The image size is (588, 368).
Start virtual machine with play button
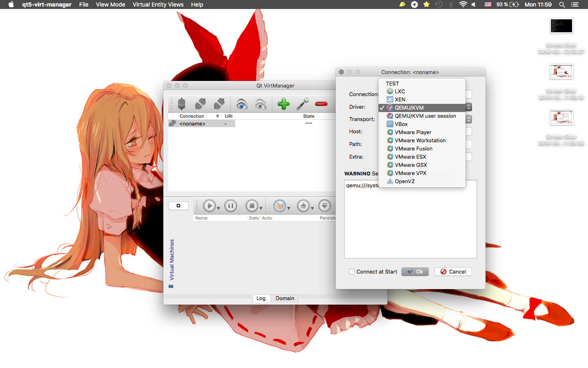[209, 206]
